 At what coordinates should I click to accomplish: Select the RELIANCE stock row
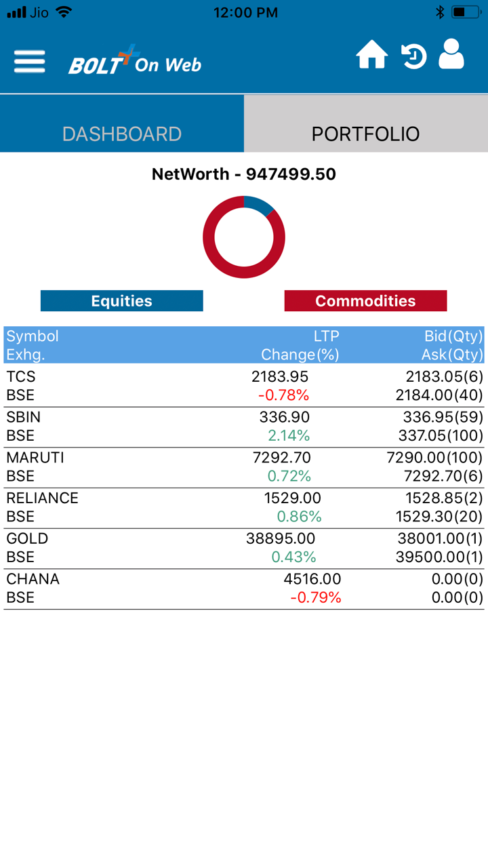point(244,508)
